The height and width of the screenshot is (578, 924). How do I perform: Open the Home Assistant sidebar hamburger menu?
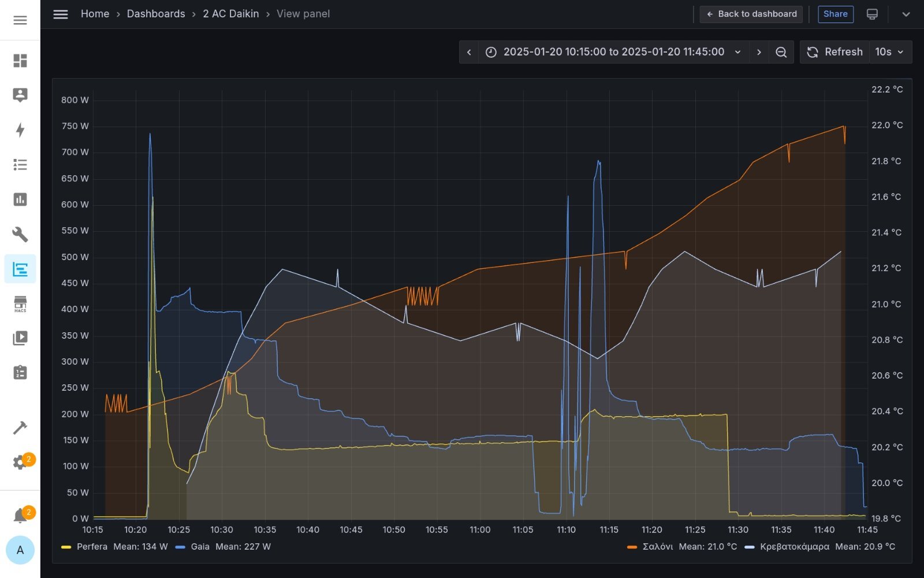click(x=20, y=20)
